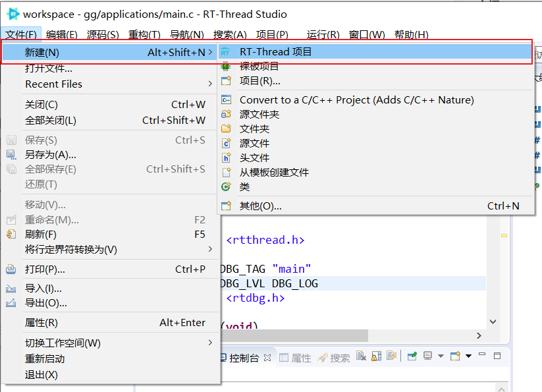Open the 文件(F) menu

21,34
